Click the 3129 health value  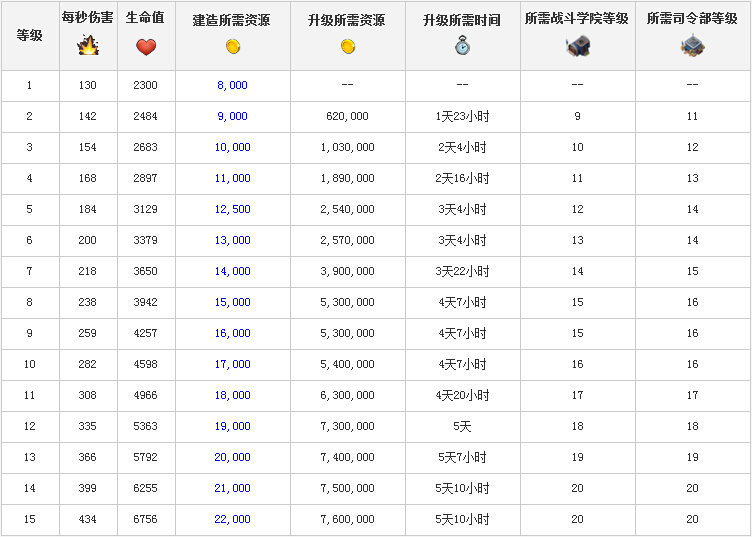[x=145, y=210]
